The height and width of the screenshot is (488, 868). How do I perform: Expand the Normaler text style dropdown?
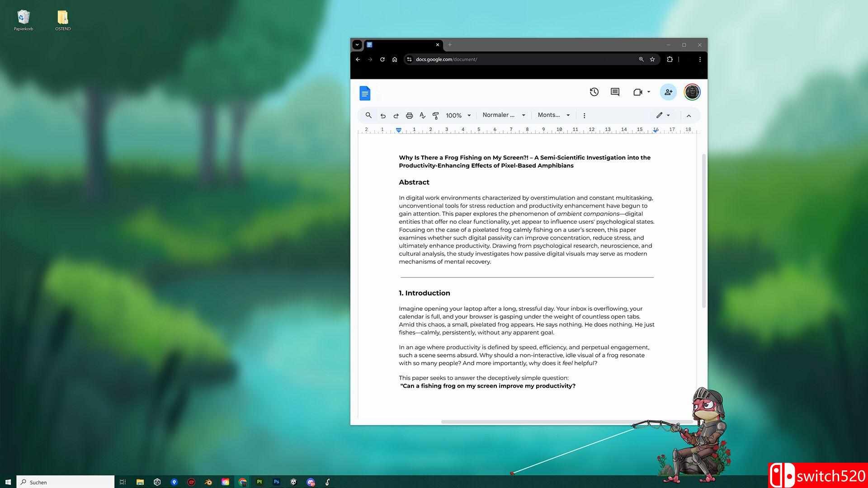click(504, 115)
